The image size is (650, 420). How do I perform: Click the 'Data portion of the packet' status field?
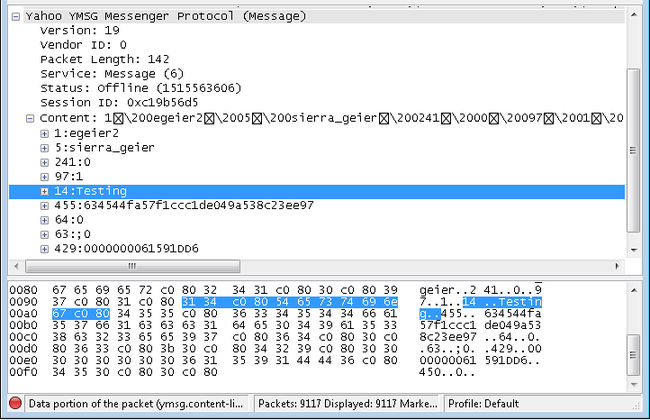[136, 403]
